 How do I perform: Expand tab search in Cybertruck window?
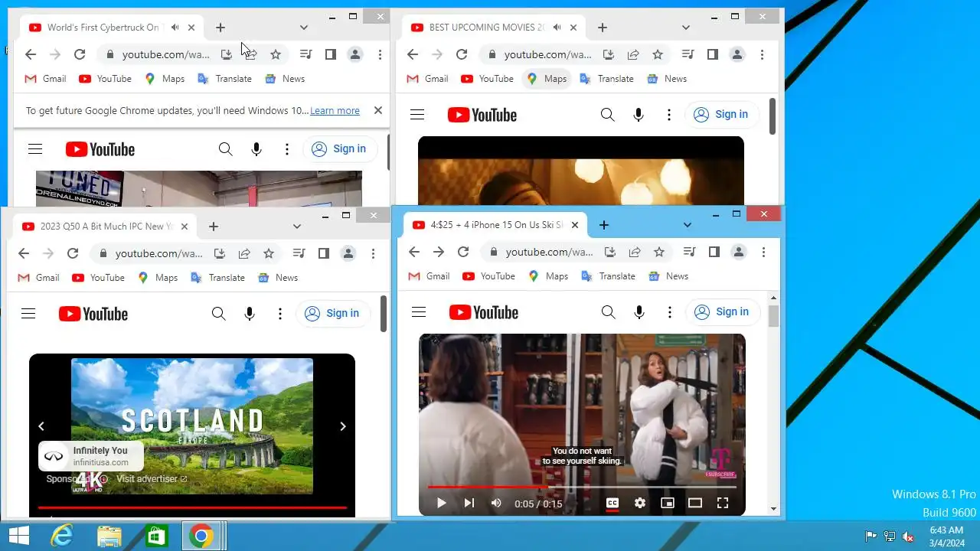pos(304,28)
